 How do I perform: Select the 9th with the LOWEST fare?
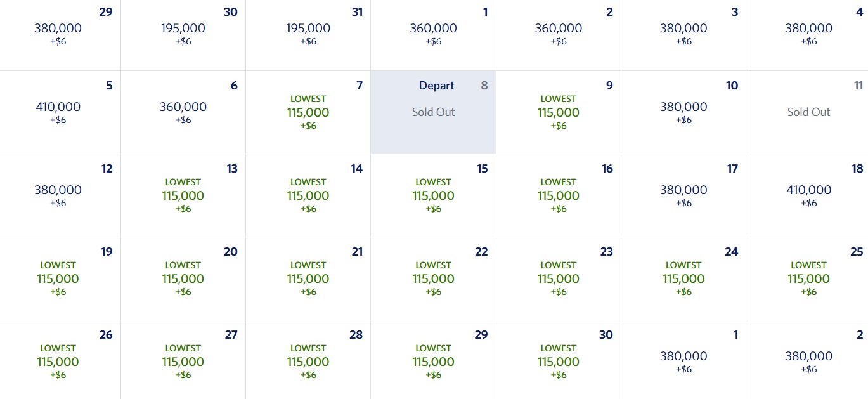click(x=558, y=112)
